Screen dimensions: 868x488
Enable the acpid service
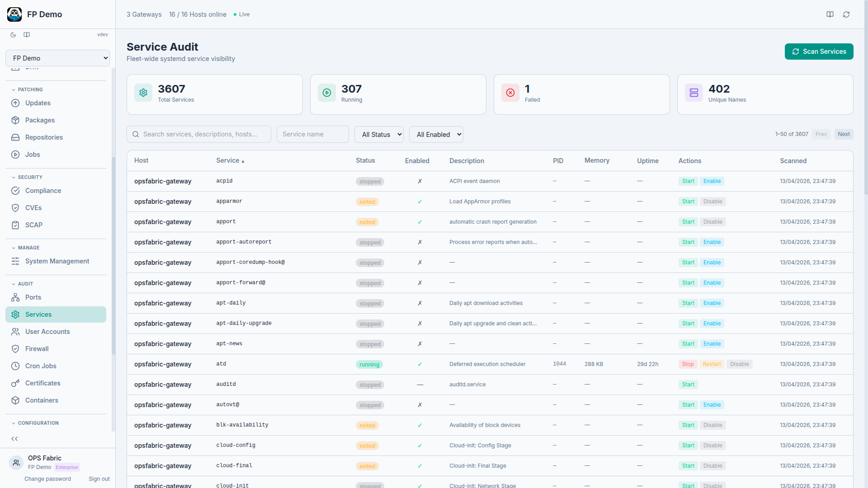pyautogui.click(x=712, y=181)
